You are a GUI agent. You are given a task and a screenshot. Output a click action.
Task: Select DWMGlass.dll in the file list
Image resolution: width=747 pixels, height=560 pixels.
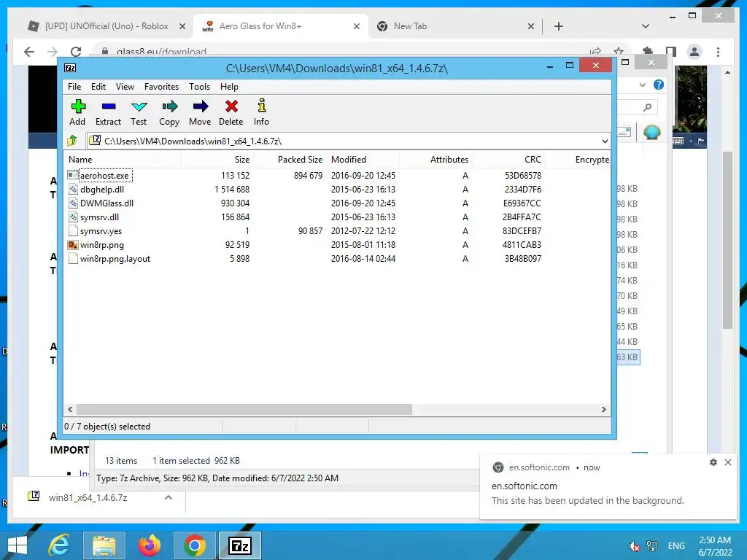[107, 203]
